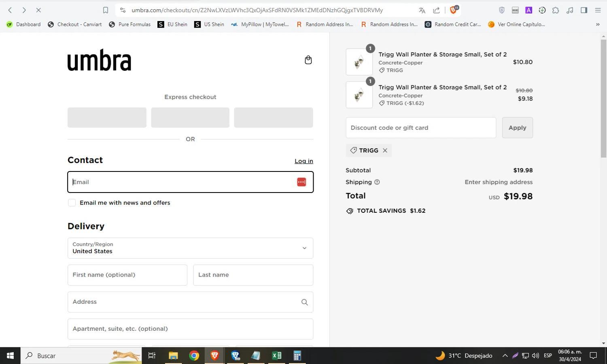607x364 pixels.
Task: Open Dashboard bookmark
Action: click(x=23, y=24)
